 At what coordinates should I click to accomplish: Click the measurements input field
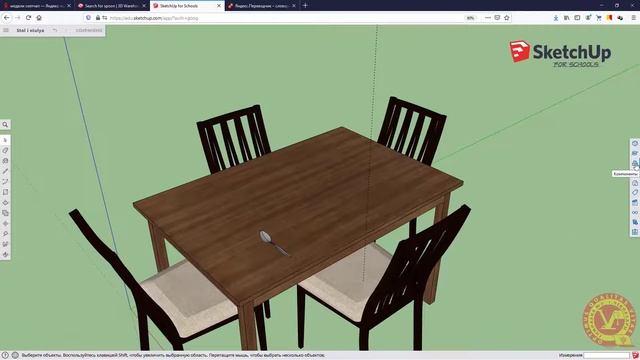[607, 356]
